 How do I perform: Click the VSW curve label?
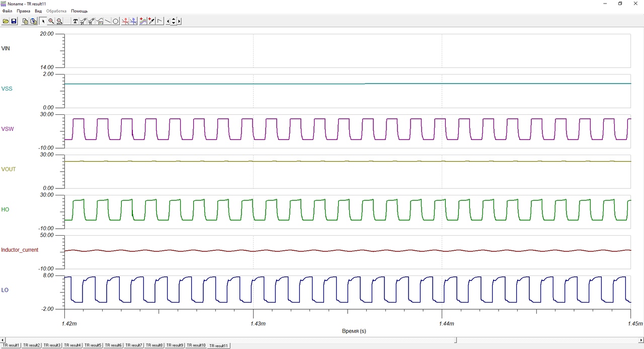coord(8,129)
